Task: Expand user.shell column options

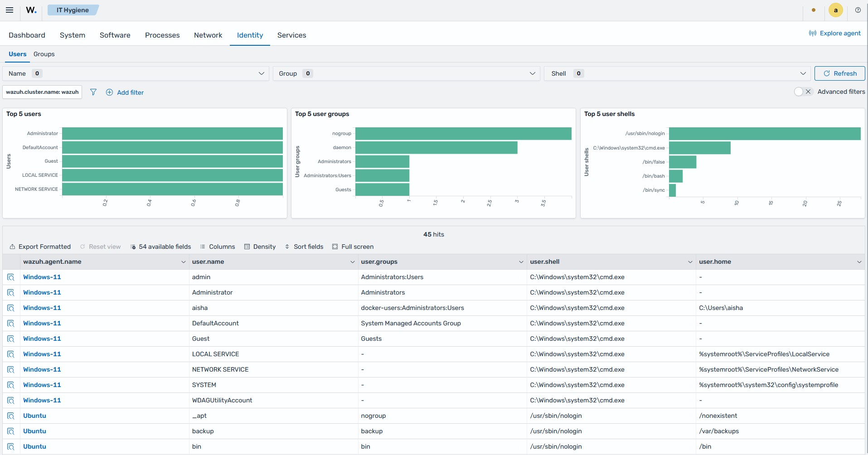Action: [x=690, y=262]
